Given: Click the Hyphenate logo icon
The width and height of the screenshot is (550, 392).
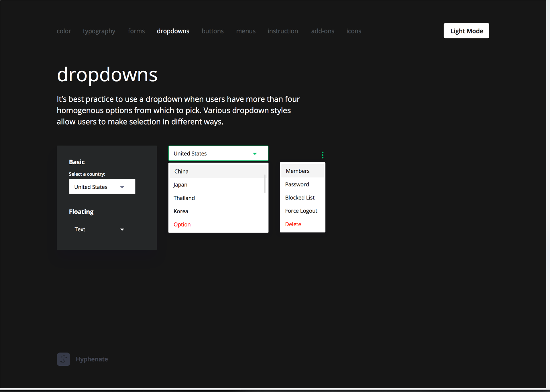Looking at the screenshot, I should click(x=63, y=359).
